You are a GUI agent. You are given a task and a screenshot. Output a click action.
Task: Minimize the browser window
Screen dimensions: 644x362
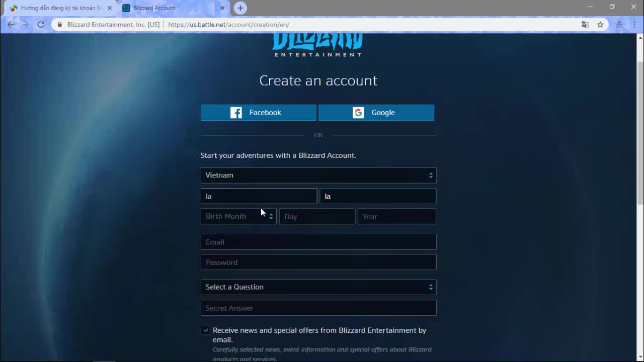(x=590, y=7)
